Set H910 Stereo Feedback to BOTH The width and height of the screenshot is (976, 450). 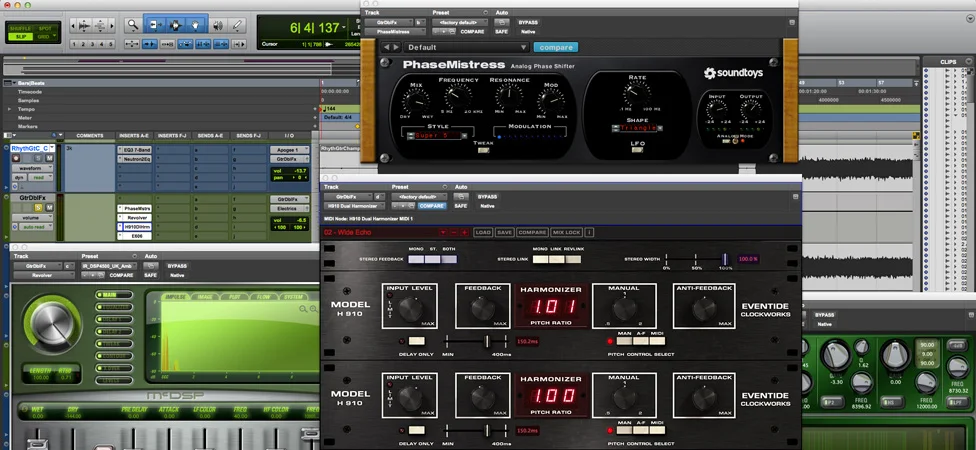pyautogui.click(x=449, y=260)
